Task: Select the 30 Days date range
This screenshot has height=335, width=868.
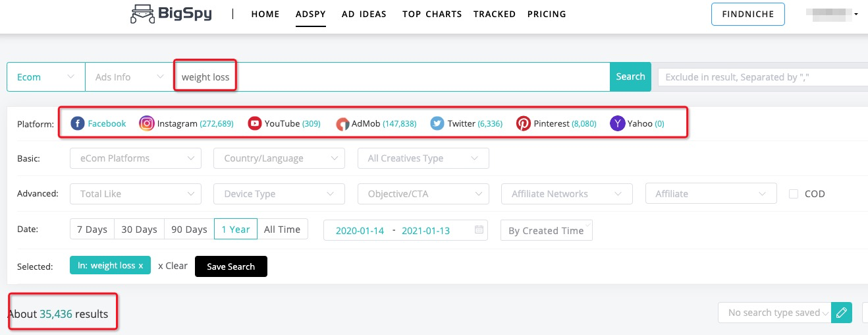Action: [x=139, y=229]
